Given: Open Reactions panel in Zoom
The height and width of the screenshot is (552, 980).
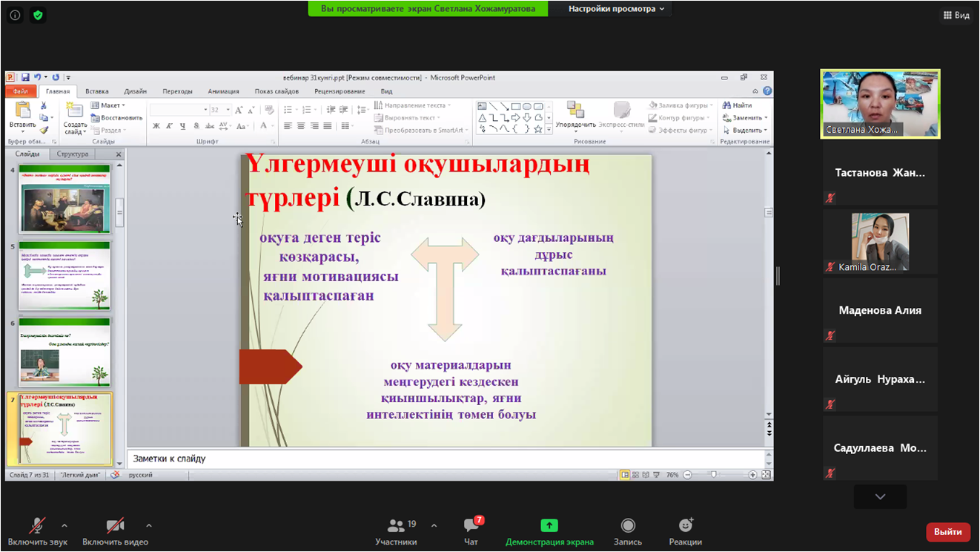Looking at the screenshot, I should point(686,527).
